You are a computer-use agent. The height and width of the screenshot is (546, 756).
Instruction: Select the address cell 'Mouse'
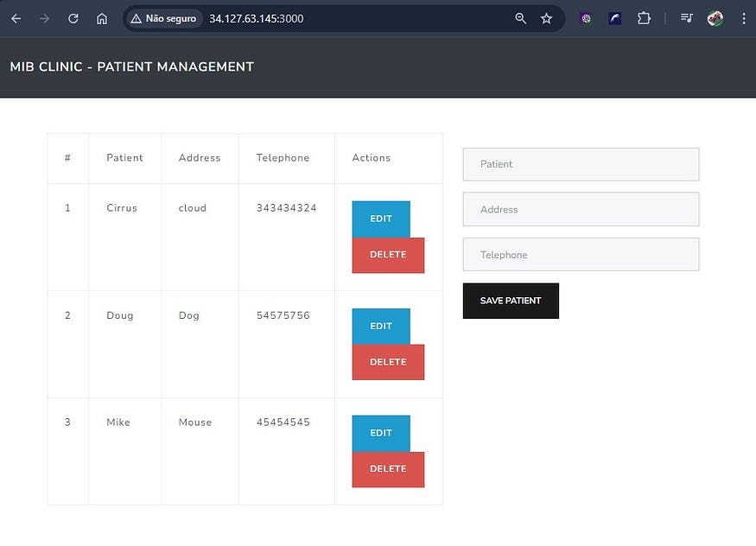pyautogui.click(x=194, y=422)
